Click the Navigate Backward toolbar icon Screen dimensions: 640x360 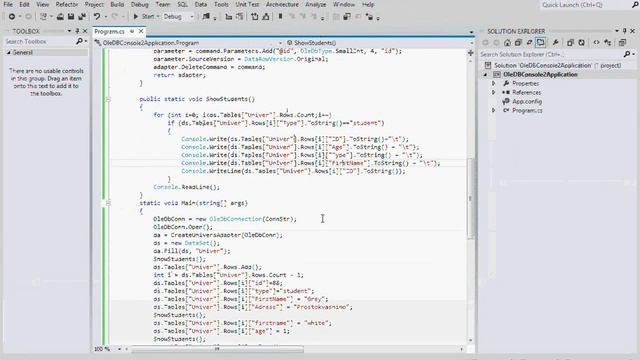[x=12, y=17]
